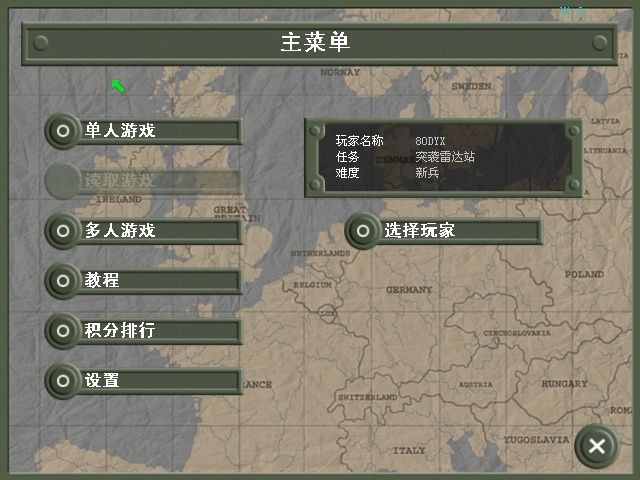Click the player name 80DYX
The height and width of the screenshot is (480, 640).
pos(431,142)
